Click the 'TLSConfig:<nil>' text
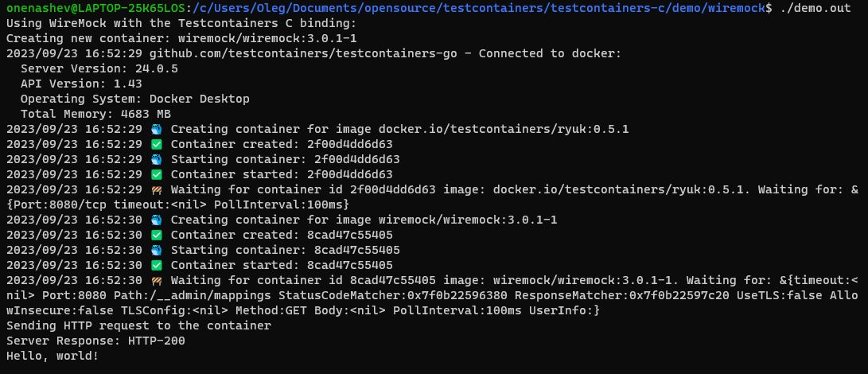Viewport: 868px width, 374px height. (174, 310)
